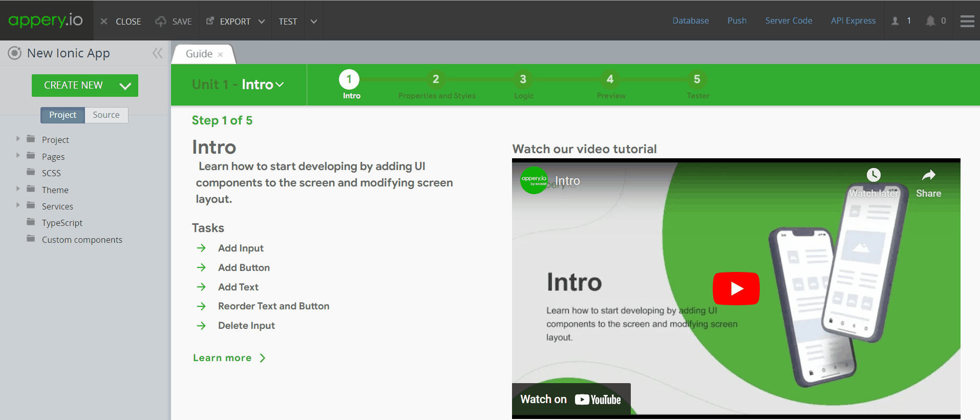Select Custom components folder
This screenshot has width=980, height=420.
coord(82,240)
